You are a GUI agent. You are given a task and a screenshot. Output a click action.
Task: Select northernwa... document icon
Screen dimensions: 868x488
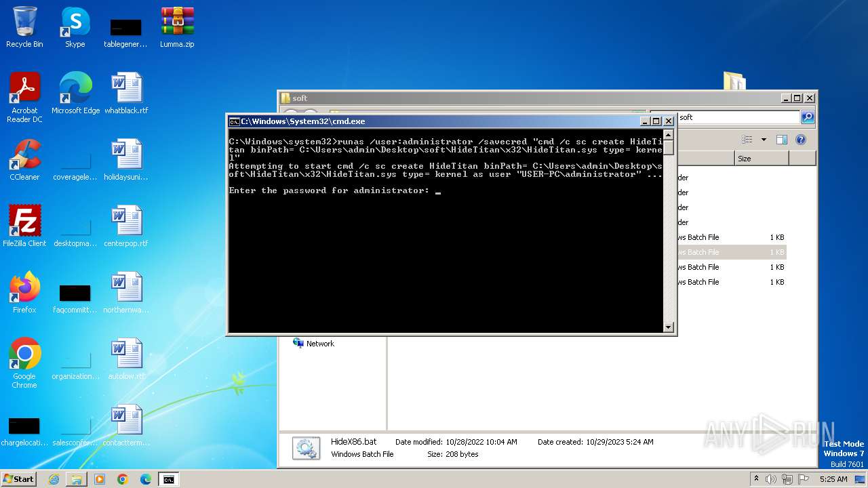[x=126, y=293]
